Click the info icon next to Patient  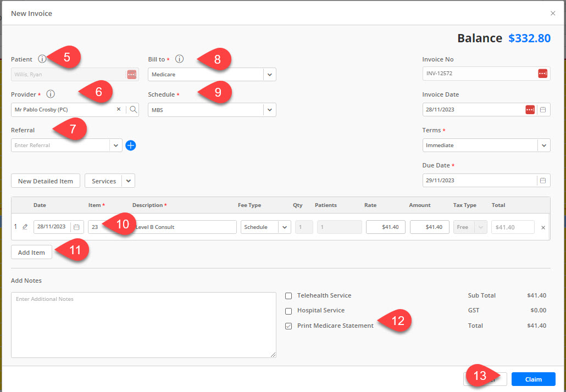click(x=42, y=59)
